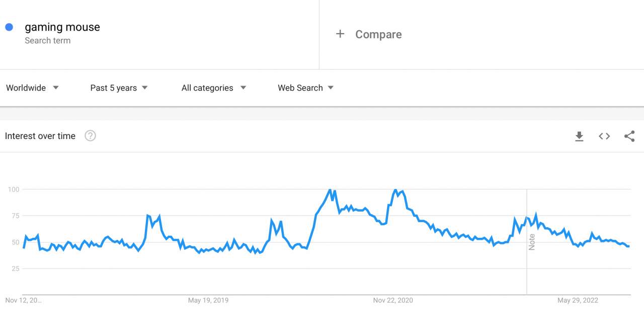This screenshot has width=644, height=334.
Task: Open the Worldwide region dropdown
Action: point(32,88)
